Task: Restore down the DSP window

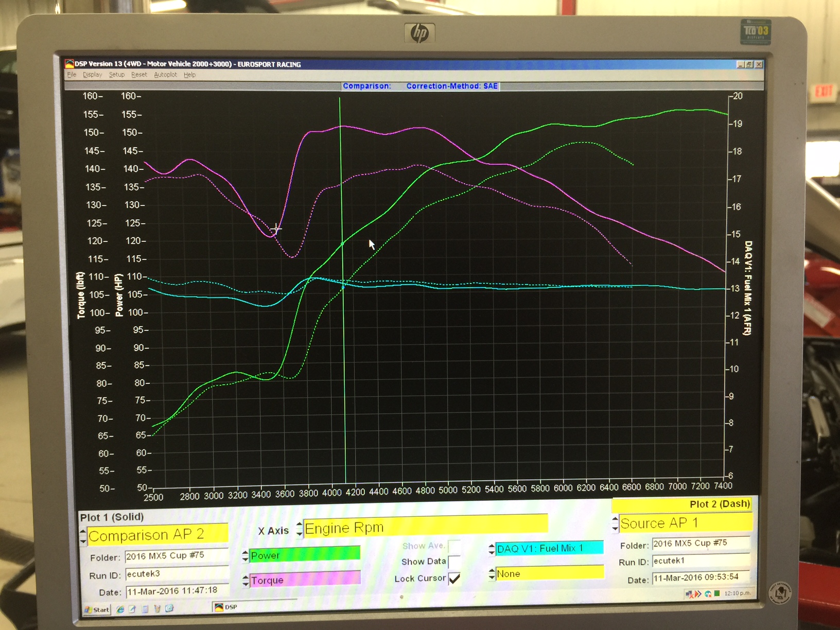Action: point(749,64)
